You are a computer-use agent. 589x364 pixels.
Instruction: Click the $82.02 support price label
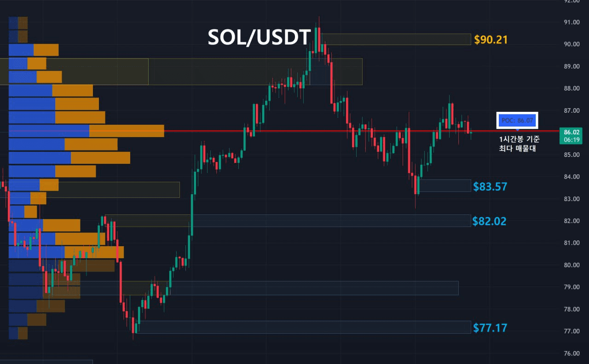coord(489,221)
